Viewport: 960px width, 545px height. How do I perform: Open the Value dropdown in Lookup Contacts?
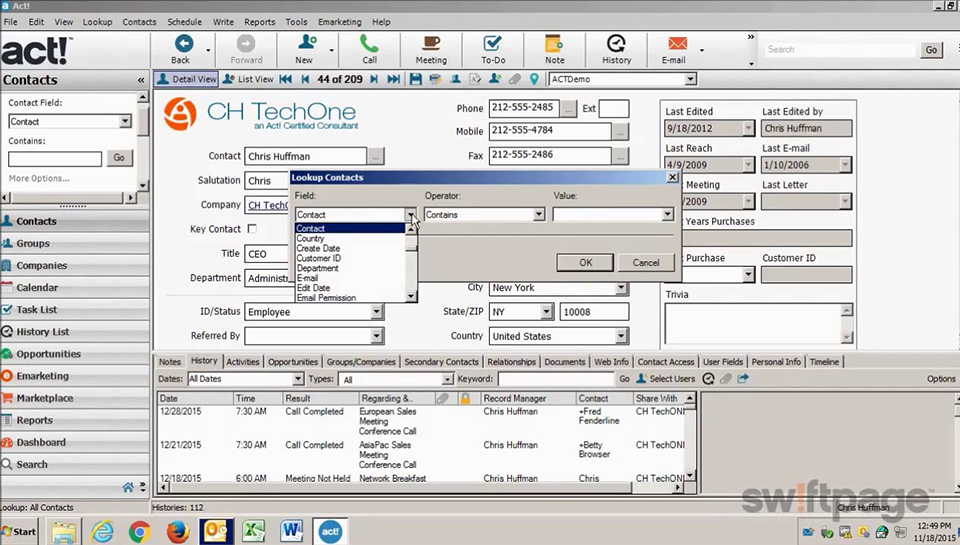click(667, 214)
